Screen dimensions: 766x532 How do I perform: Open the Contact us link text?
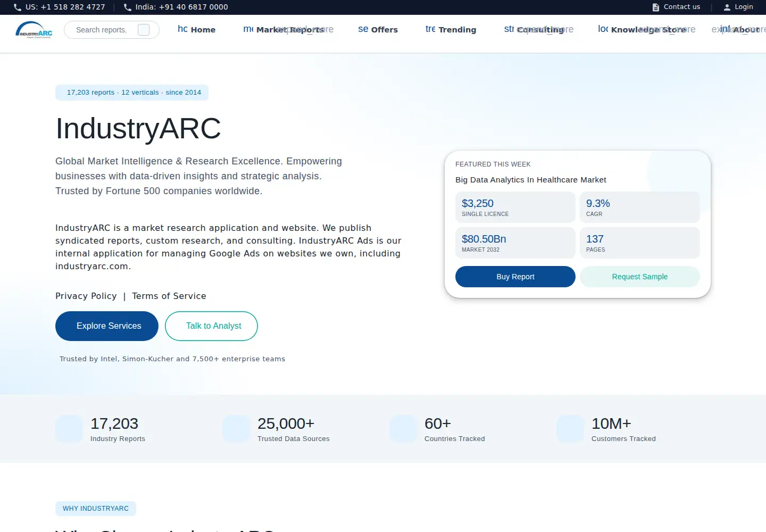pos(682,7)
